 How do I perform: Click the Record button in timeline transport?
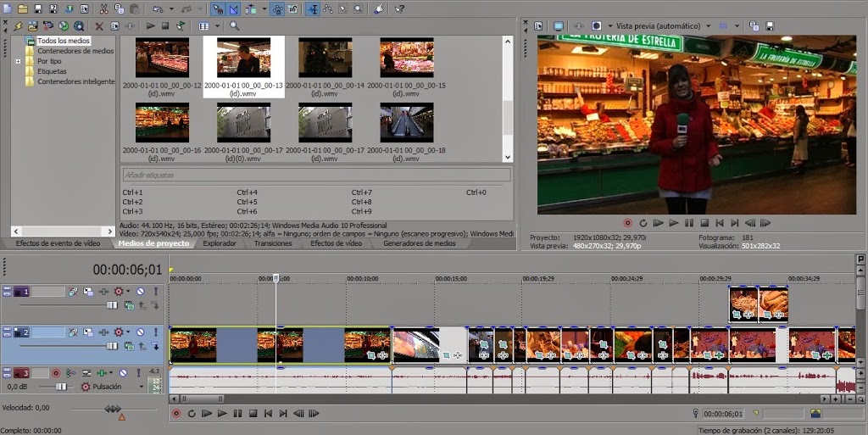(176, 414)
